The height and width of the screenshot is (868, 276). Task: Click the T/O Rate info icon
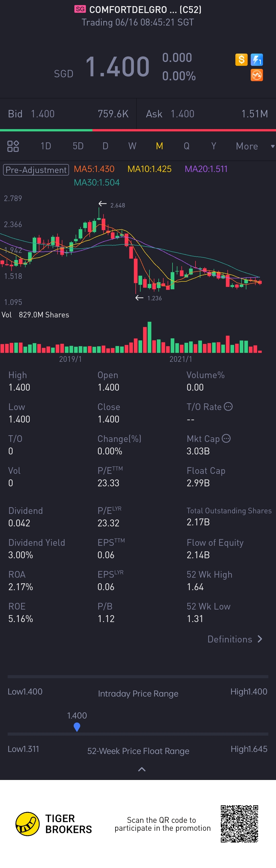pos(228,406)
